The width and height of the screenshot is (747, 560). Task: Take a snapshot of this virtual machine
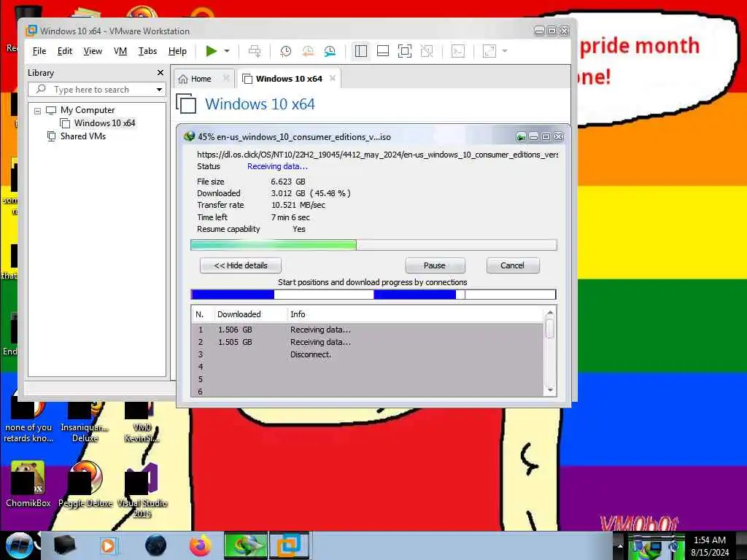click(x=285, y=51)
